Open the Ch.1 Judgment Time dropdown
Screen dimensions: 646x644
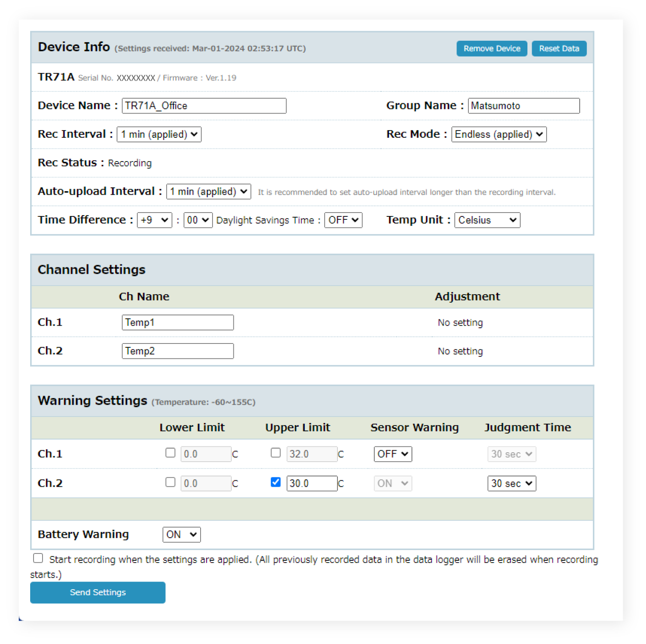click(512, 454)
